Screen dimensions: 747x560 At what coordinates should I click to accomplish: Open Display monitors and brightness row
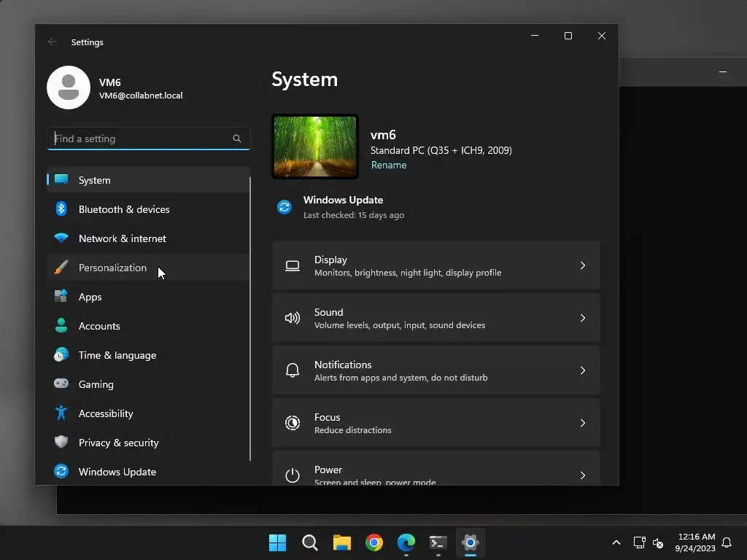coord(436,265)
